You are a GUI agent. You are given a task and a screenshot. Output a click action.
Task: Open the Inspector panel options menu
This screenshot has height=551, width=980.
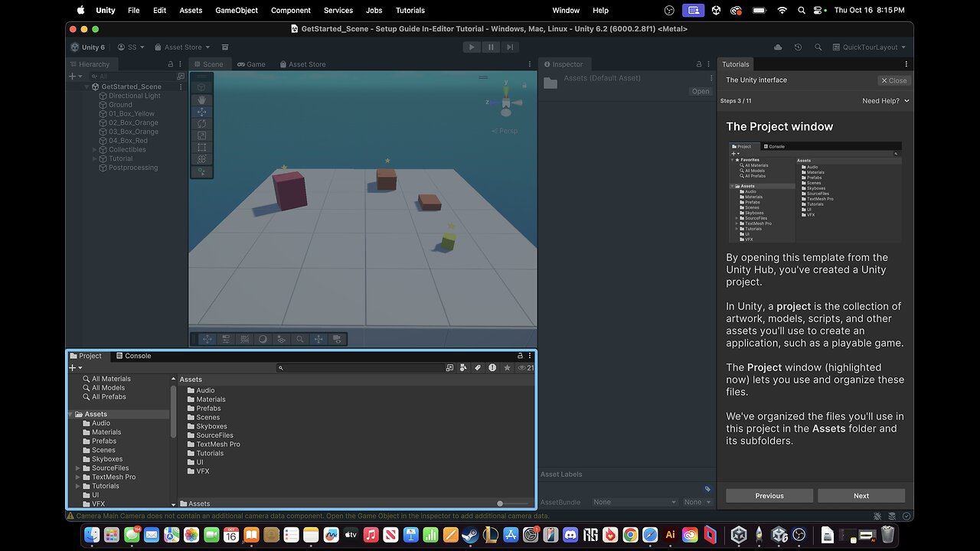[x=710, y=64]
